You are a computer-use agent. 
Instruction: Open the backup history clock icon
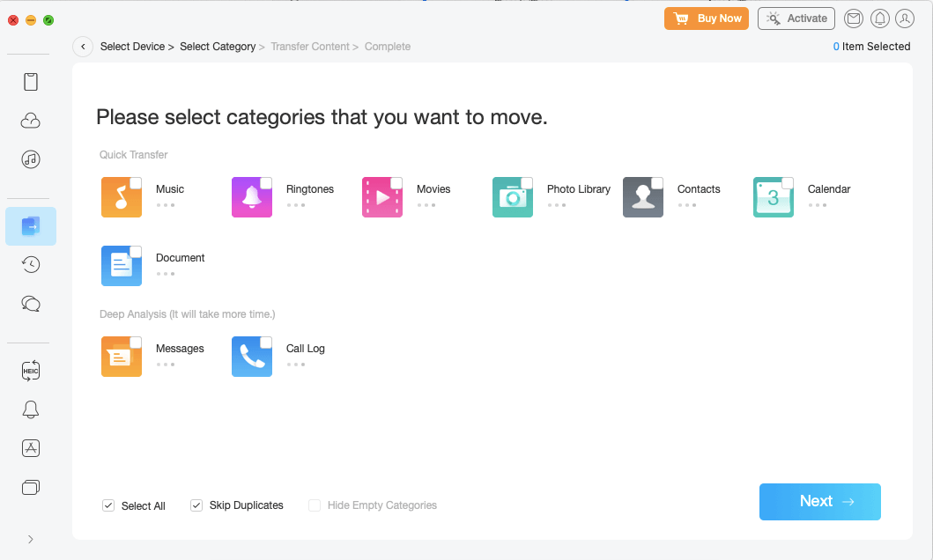tap(31, 264)
